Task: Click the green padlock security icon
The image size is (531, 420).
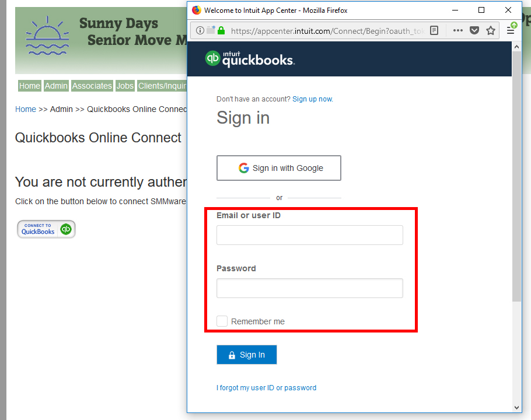Action: (x=221, y=31)
